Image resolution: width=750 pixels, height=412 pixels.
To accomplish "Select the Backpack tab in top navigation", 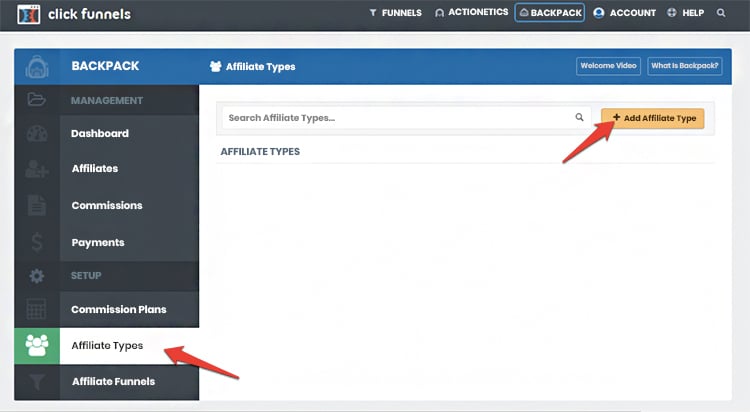I will [x=549, y=13].
